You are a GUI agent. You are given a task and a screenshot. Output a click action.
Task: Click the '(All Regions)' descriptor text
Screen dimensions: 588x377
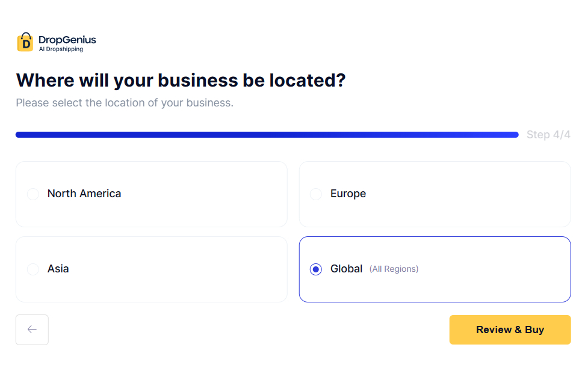pos(394,269)
